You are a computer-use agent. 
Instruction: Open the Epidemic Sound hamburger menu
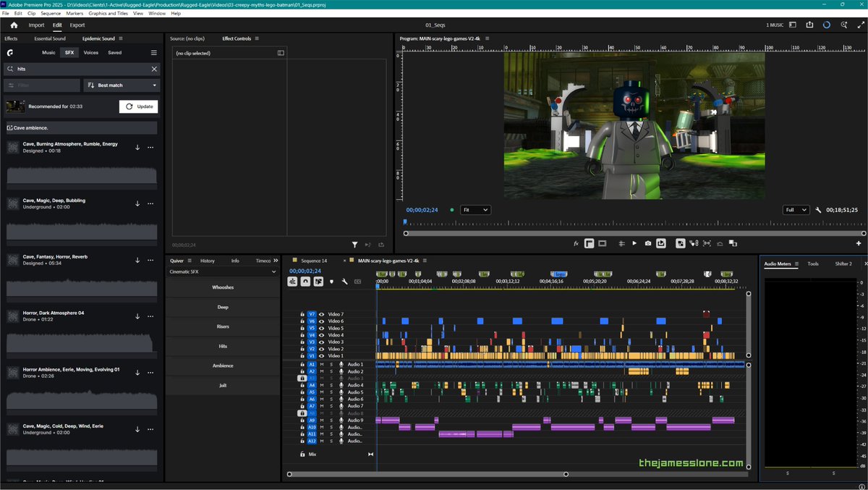point(153,53)
